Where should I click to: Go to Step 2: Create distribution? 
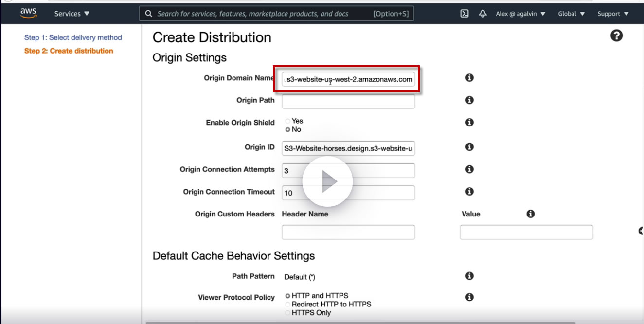[x=69, y=51]
